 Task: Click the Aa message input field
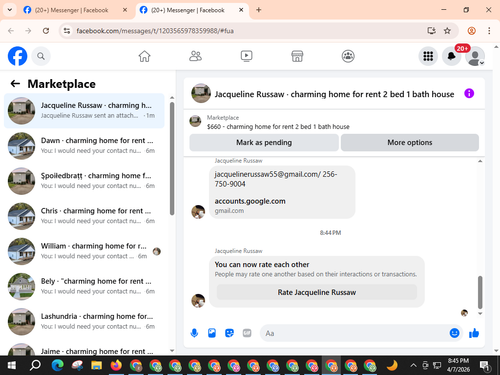355,333
